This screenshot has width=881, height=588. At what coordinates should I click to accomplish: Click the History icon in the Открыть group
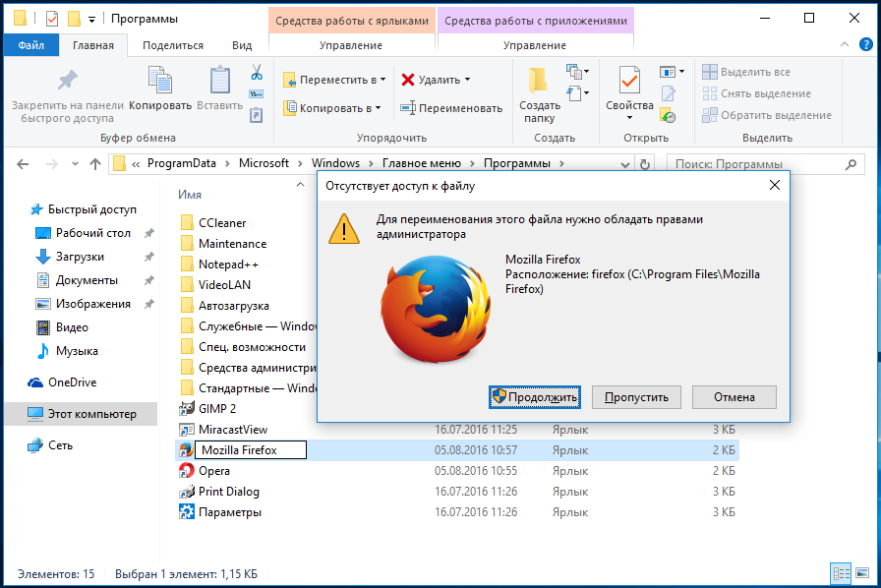click(x=668, y=115)
